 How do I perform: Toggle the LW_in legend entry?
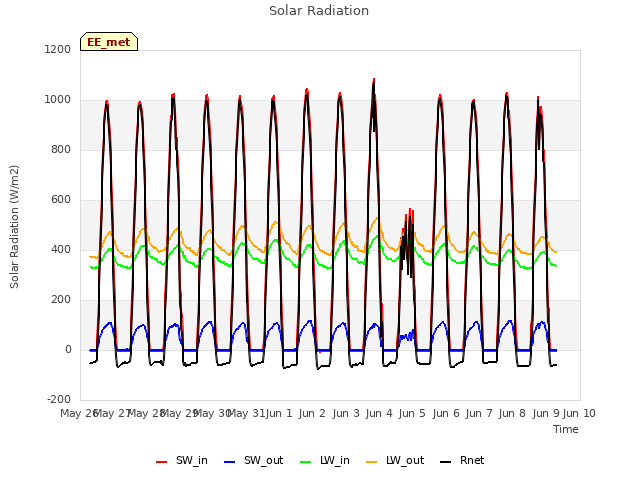(325, 460)
